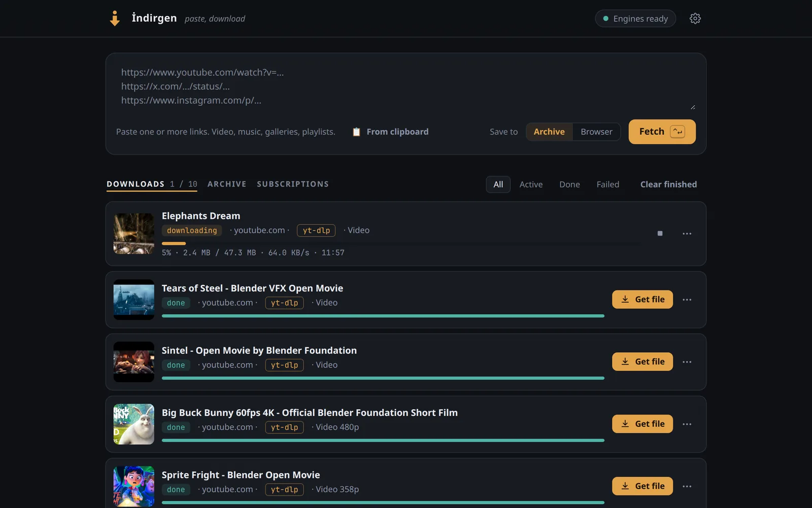Filter downloads by Failed
This screenshot has height=508, width=812.
607,184
